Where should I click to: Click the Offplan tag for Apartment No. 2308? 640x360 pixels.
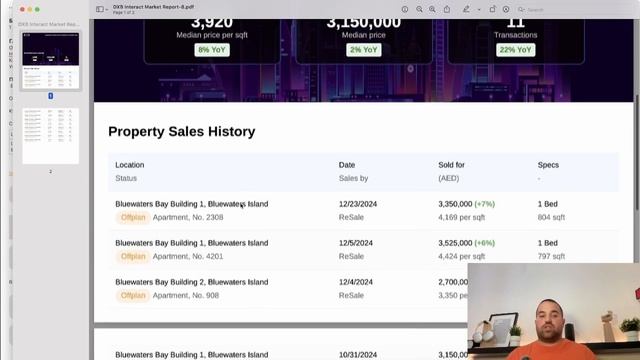[133, 217]
